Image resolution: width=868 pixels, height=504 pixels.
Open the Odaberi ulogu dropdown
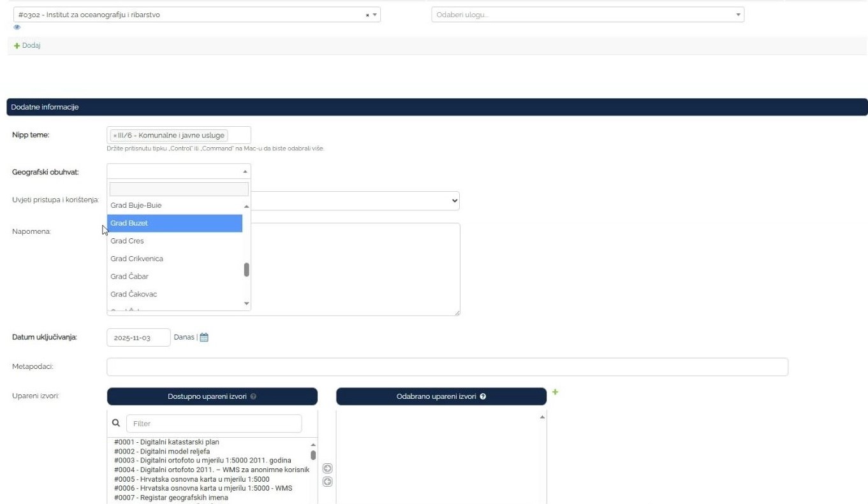587,15
